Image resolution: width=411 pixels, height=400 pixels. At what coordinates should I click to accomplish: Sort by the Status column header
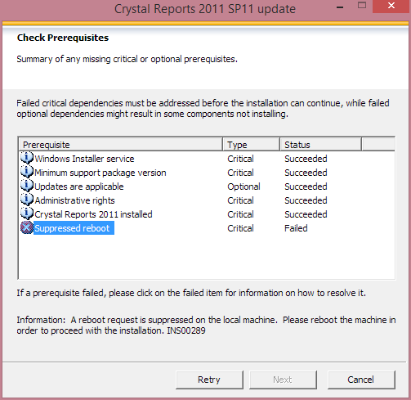[x=320, y=145]
